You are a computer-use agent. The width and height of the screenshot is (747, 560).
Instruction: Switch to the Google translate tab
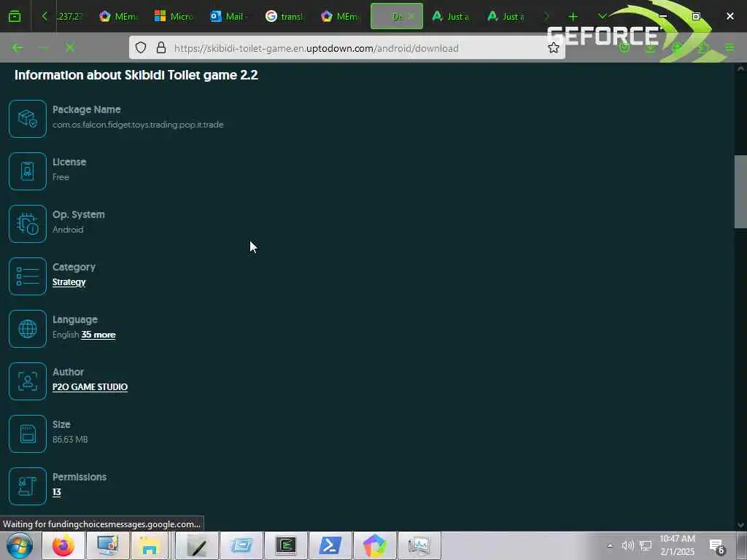click(x=285, y=17)
